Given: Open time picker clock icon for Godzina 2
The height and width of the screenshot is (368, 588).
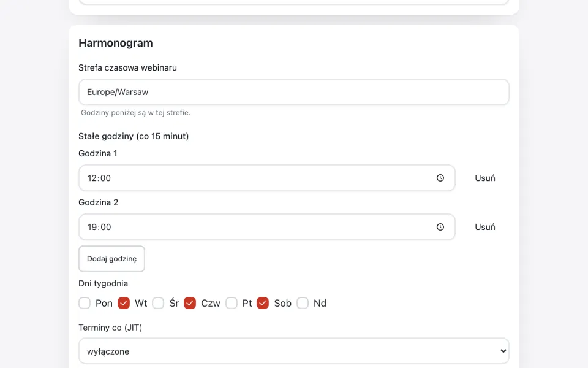Looking at the screenshot, I should (440, 227).
